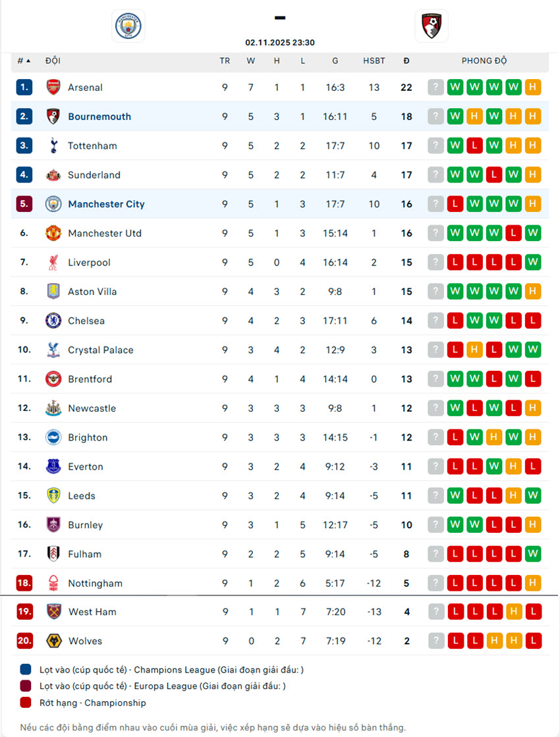560x737 pixels.
Task: Click the Manchester City crest in the header
Action: [128, 26]
